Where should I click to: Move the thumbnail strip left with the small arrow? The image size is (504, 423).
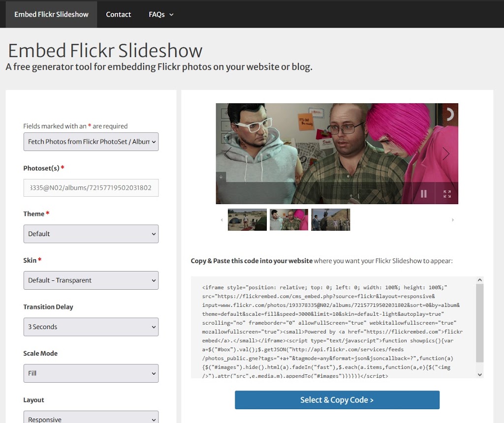click(222, 220)
